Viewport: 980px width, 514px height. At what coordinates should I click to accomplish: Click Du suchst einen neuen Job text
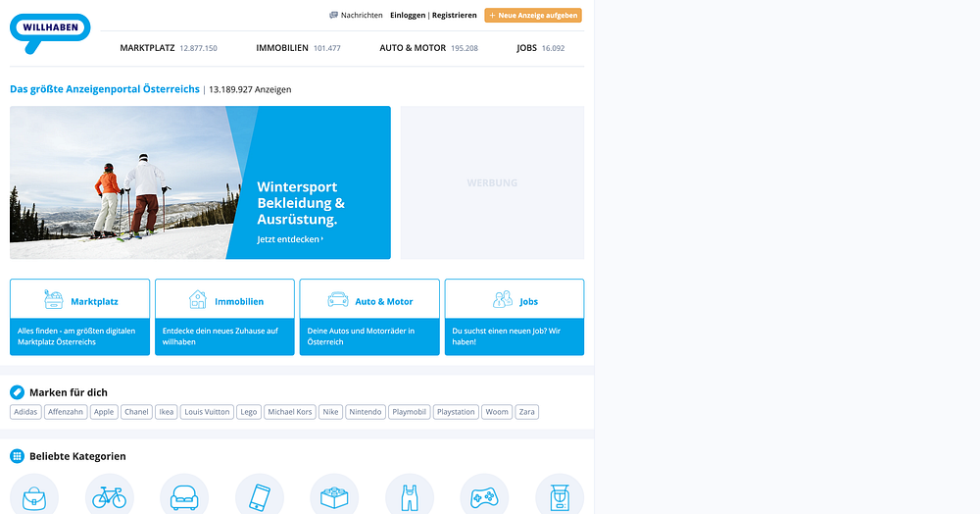point(507,336)
